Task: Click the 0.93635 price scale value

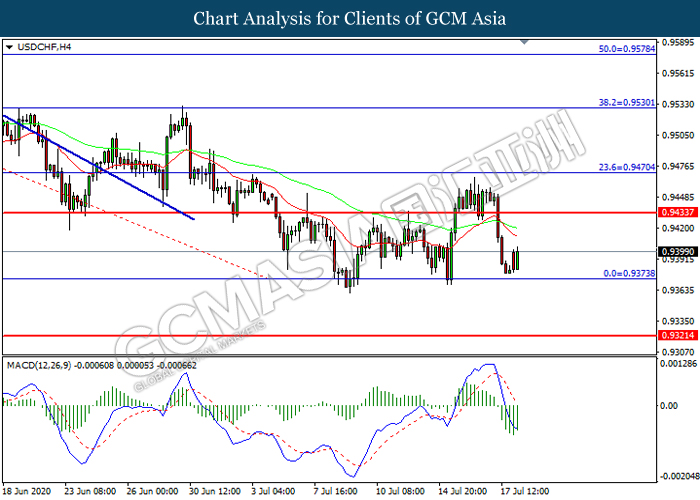Action: [x=678, y=291]
